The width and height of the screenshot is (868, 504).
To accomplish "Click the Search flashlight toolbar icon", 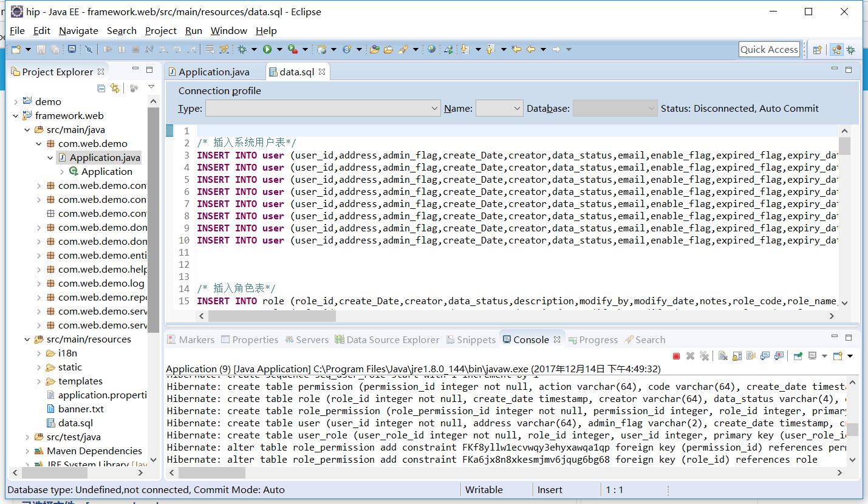I will [x=404, y=49].
